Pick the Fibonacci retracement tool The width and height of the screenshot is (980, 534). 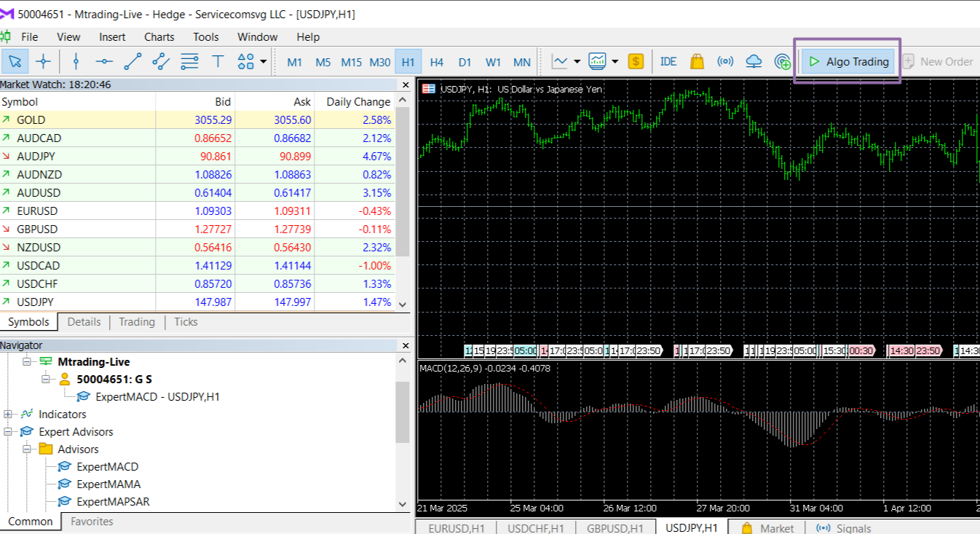[189, 61]
